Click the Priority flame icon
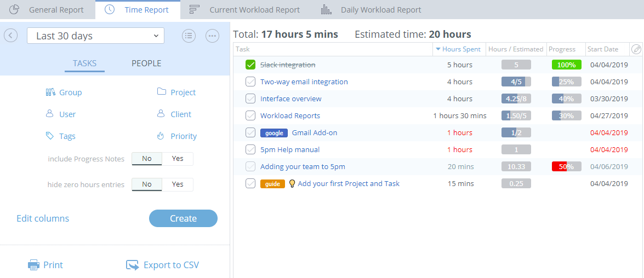Screen dimensions: 644x278 [161, 136]
